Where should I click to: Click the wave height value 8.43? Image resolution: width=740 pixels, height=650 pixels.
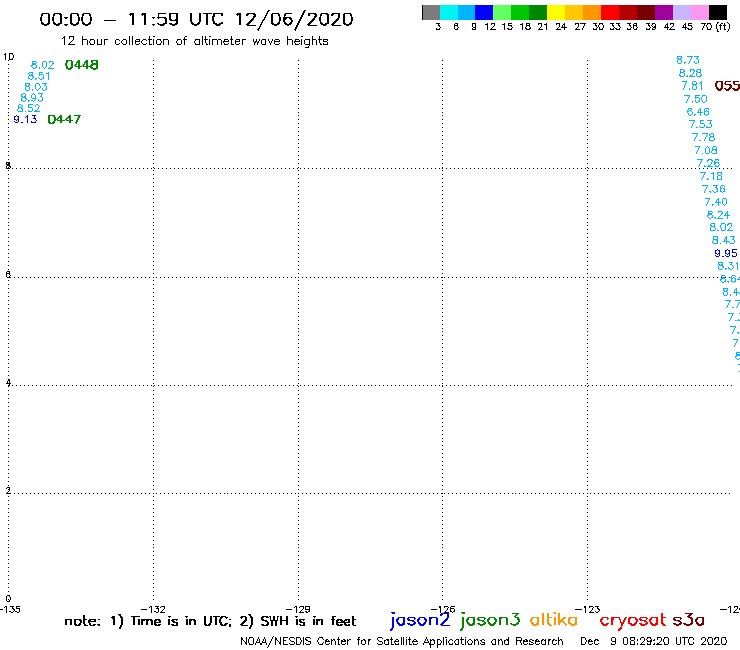(x=723, y=240)
